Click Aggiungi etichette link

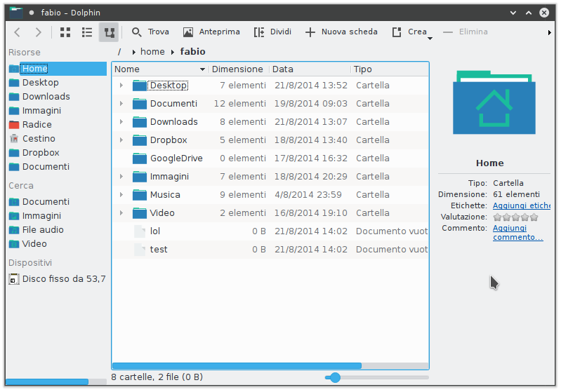[x=521, y=205]
